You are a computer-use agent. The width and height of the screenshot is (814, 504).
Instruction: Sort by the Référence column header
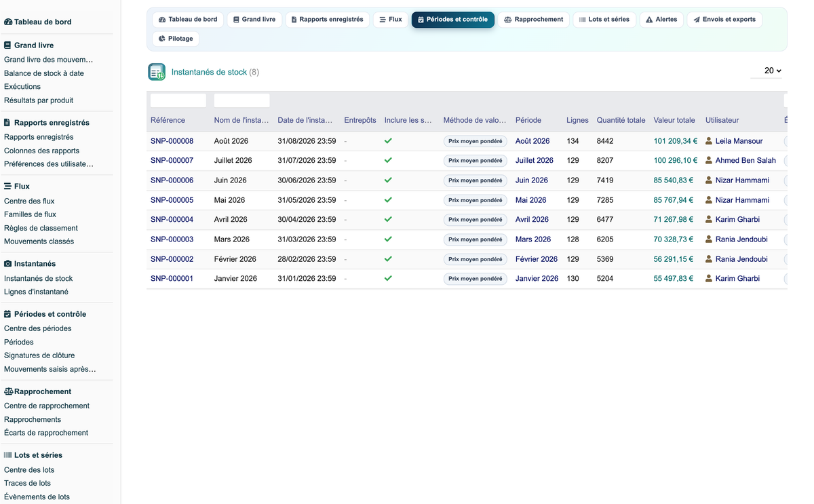(x=168, y=120)
